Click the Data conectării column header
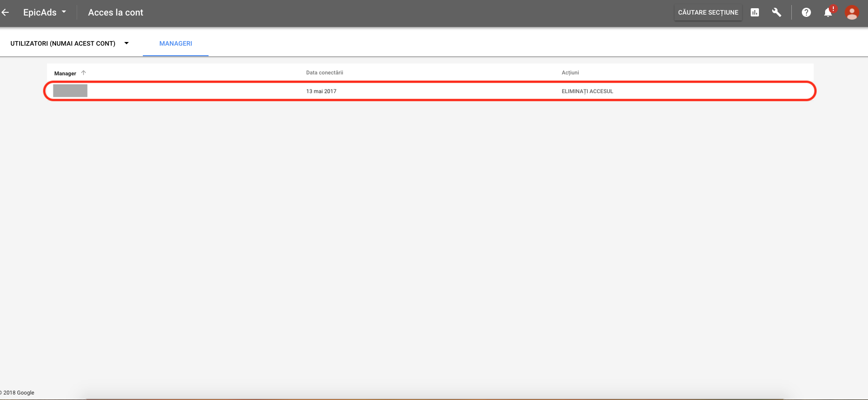 tap(324, 73)
